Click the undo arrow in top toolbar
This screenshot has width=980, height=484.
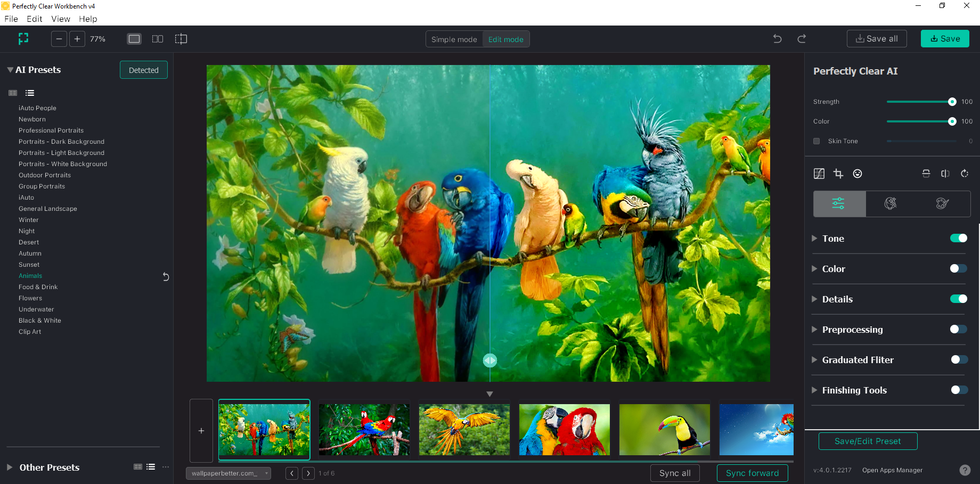[x=778, y=39]
